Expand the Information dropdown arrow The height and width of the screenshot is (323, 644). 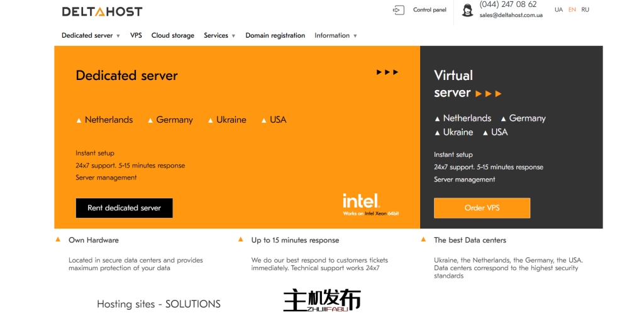(x=355, y=36)
